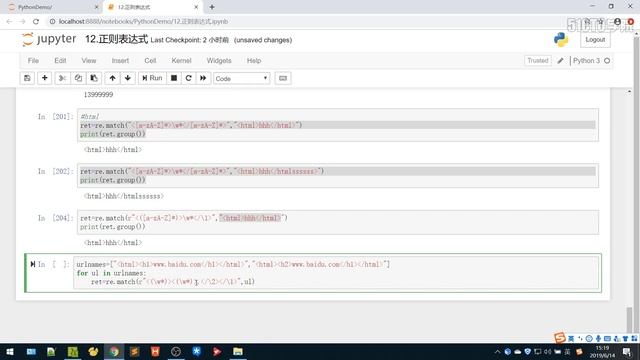Save notebook with the floppy disk icon
Screen dimensions: 640x360
[27, 78]
